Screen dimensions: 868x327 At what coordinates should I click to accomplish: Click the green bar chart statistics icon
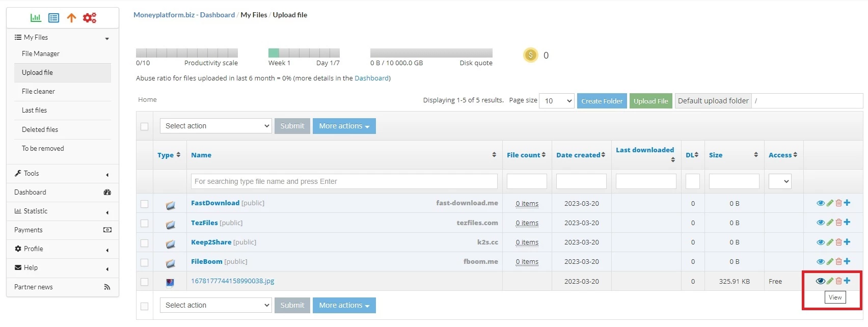click(36, 18)
